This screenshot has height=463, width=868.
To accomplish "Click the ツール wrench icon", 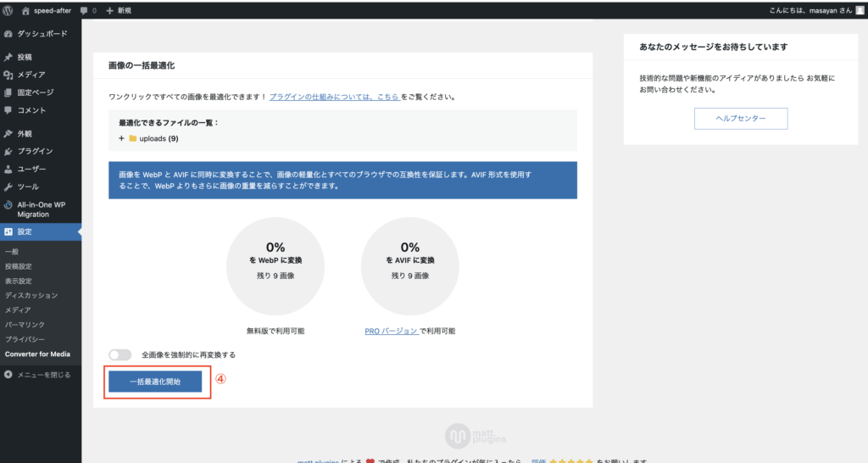I will (8, 187).
